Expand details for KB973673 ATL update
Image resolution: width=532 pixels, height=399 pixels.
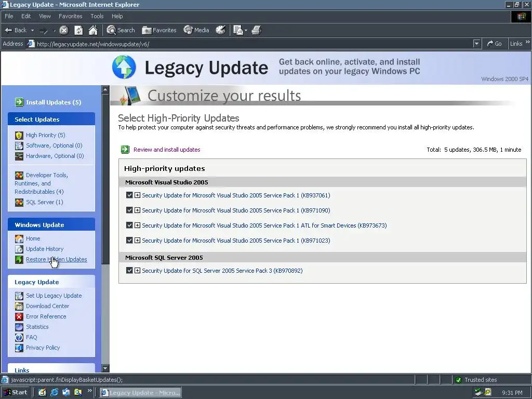[x=137, y=225]
